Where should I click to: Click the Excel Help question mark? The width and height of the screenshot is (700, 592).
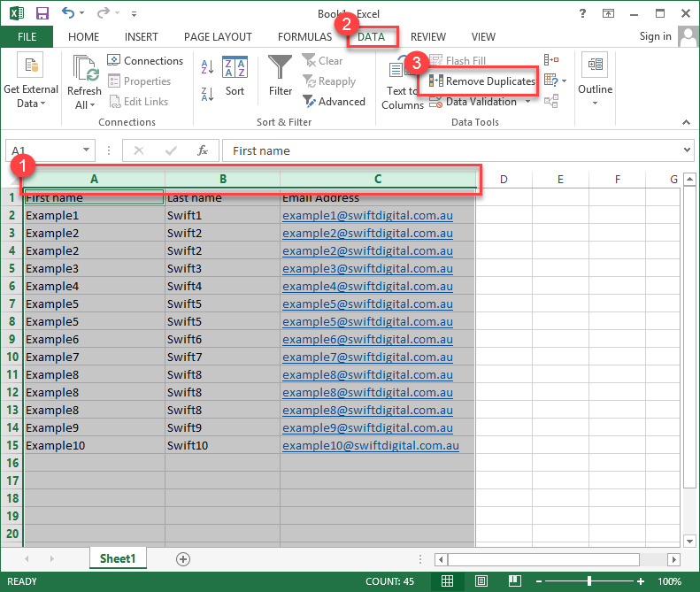[x=582, y=13]
